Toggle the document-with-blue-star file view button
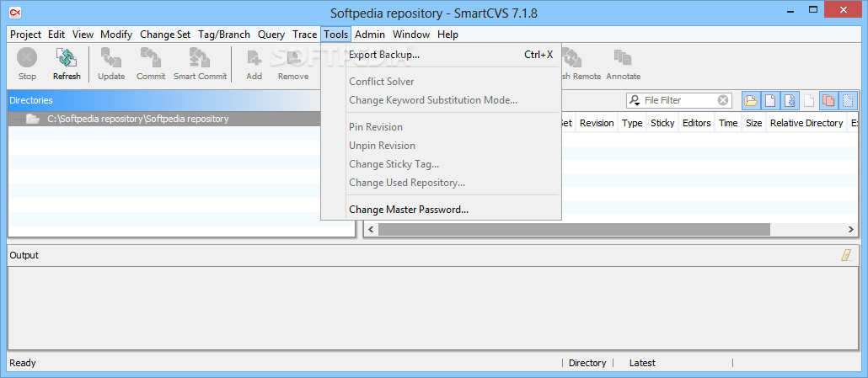868x378 pixels. click(790, 100)
